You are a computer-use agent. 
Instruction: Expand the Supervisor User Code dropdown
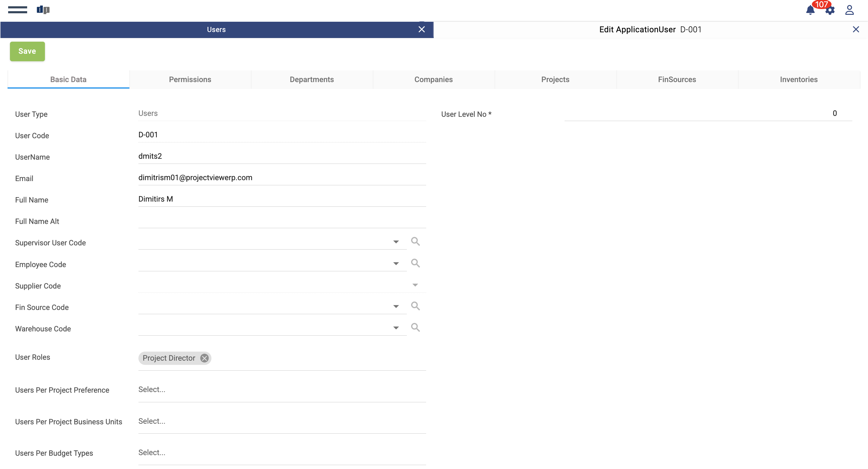pos(396,242)
